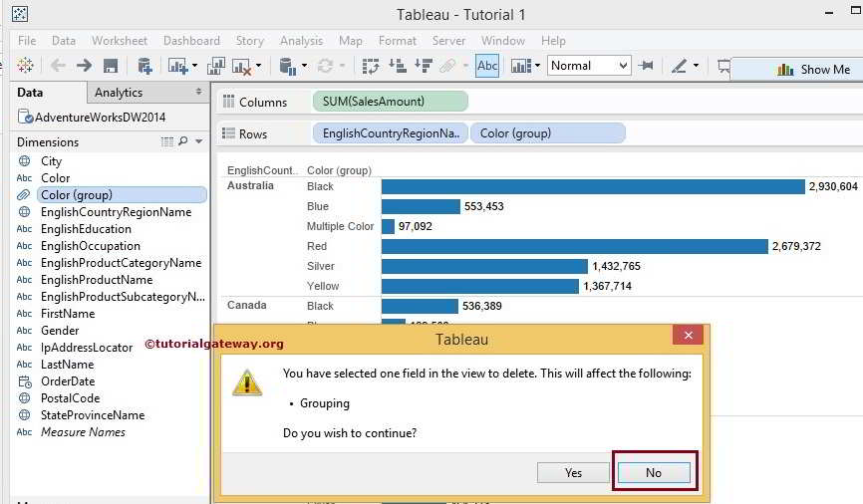Viewport: 863px width, 504px height.
Task: Click the New Data Source cylinder icon
Action: pyautogui.click(x=144, y=66)
